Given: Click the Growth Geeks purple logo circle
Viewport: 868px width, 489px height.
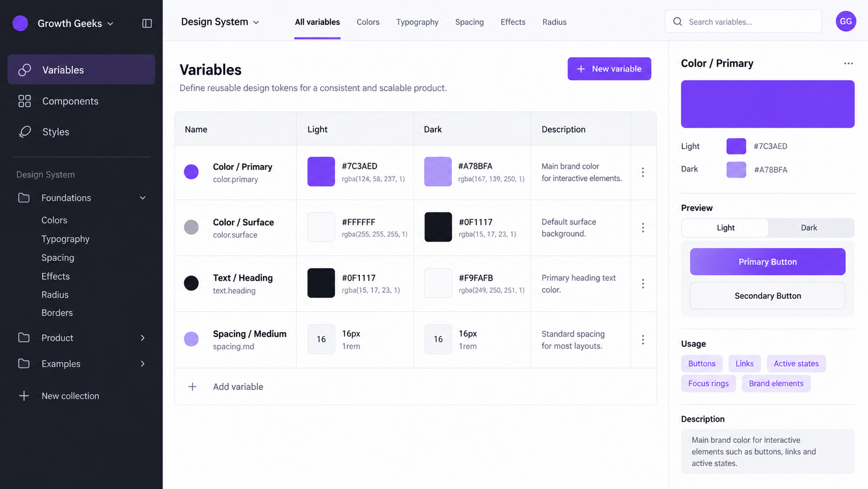Looking at the screenshot, I should tap(20, 23).
